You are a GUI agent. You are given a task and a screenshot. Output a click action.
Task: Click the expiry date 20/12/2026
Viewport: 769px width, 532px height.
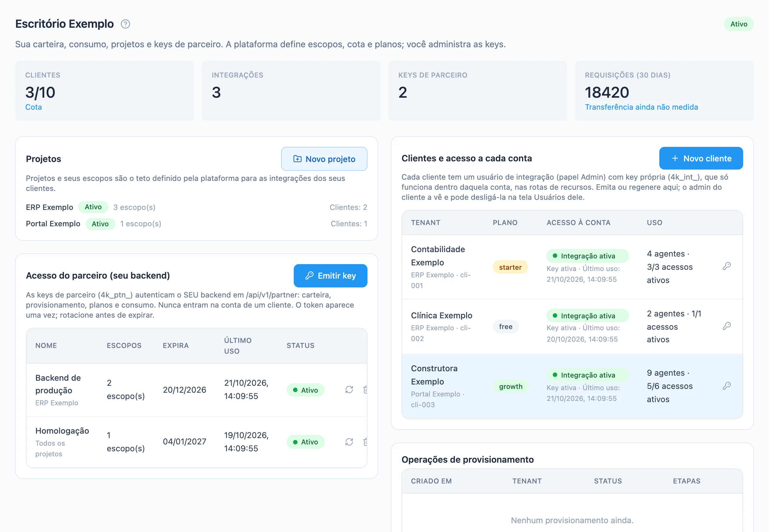(x=184, y=390)
